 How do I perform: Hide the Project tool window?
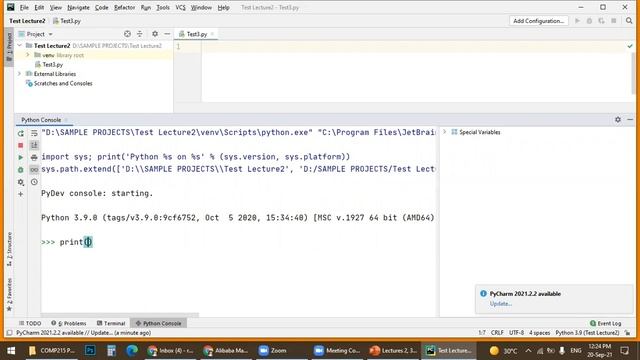pos(167,34)
